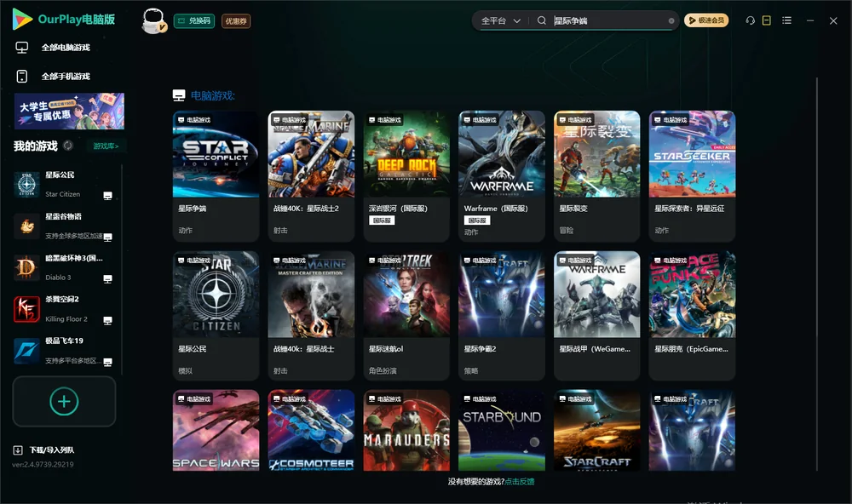Open the list menu icon
Image resolution: width=852 pixels, height=504 pixels.
click(786, 20)
